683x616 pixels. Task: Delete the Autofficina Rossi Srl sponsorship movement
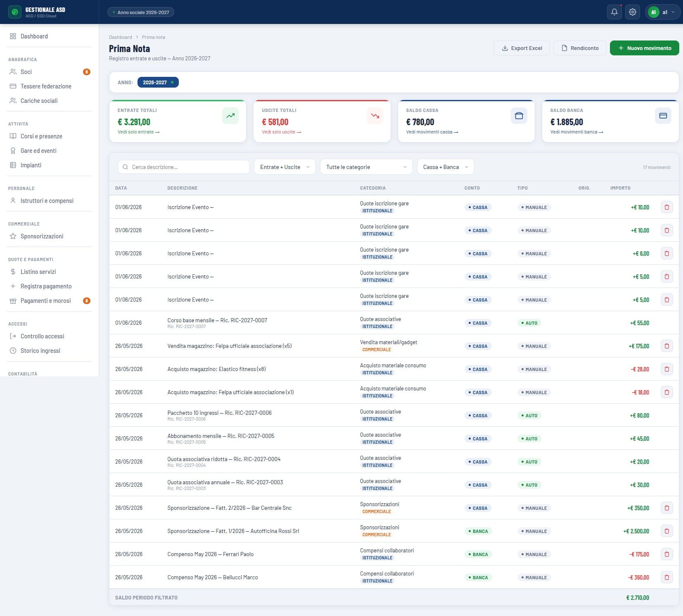[666, 531]
